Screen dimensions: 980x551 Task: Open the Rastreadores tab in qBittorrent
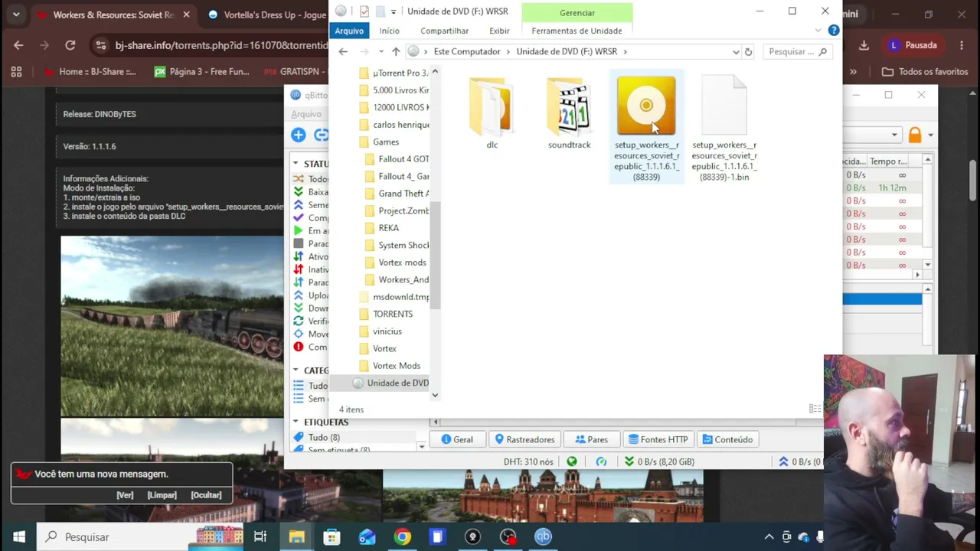pos(524,439)
